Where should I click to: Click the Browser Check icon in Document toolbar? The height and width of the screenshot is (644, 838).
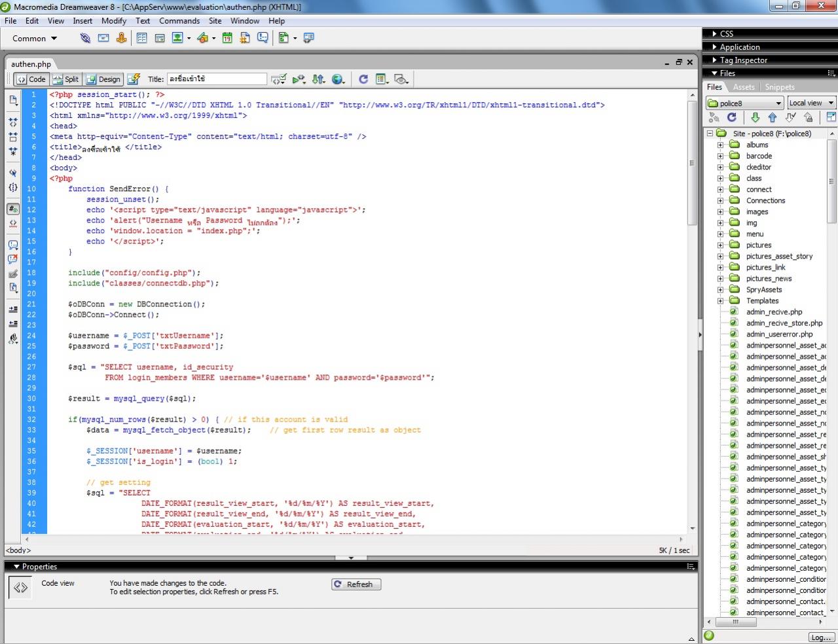278,79
